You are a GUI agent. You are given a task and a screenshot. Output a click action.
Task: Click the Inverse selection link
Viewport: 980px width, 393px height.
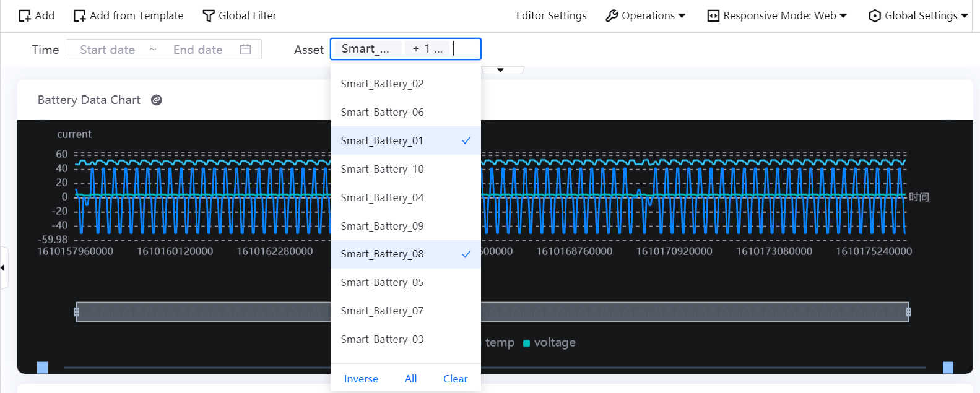click(x=361, y=379)
